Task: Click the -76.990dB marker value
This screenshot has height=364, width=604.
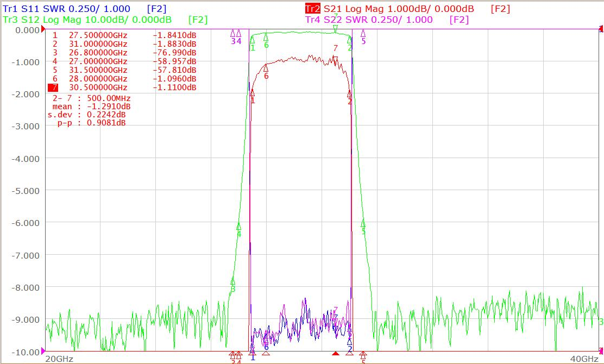Action: point(174,53)
